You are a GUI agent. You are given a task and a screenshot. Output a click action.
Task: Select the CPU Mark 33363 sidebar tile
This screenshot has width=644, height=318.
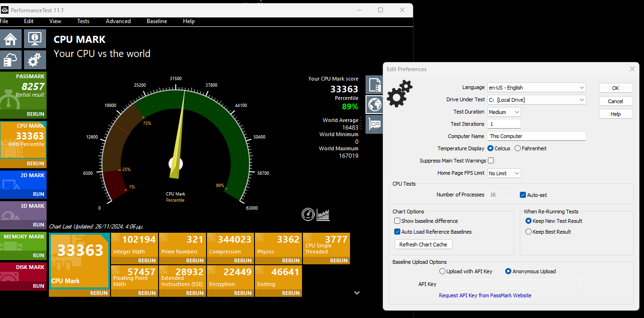click(23, 140)
